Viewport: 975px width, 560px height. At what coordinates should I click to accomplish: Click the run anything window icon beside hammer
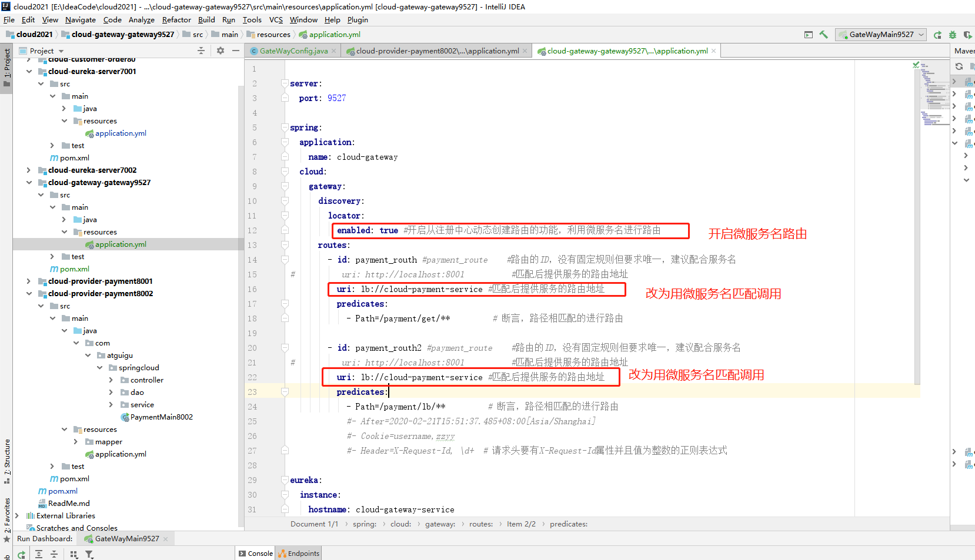(x=809, y=35)
